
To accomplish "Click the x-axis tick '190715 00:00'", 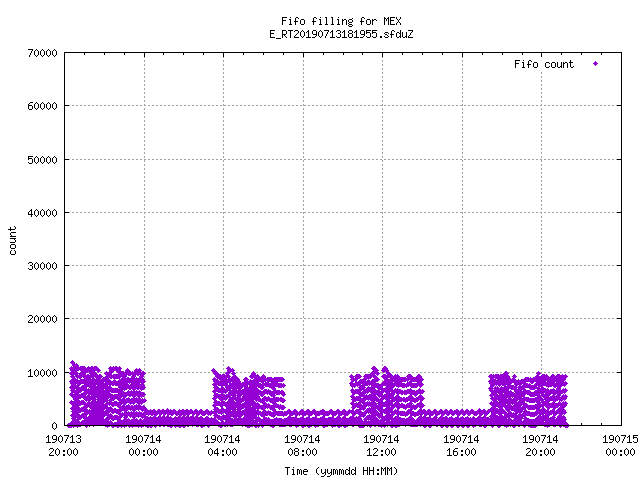I will coord(620,446).
